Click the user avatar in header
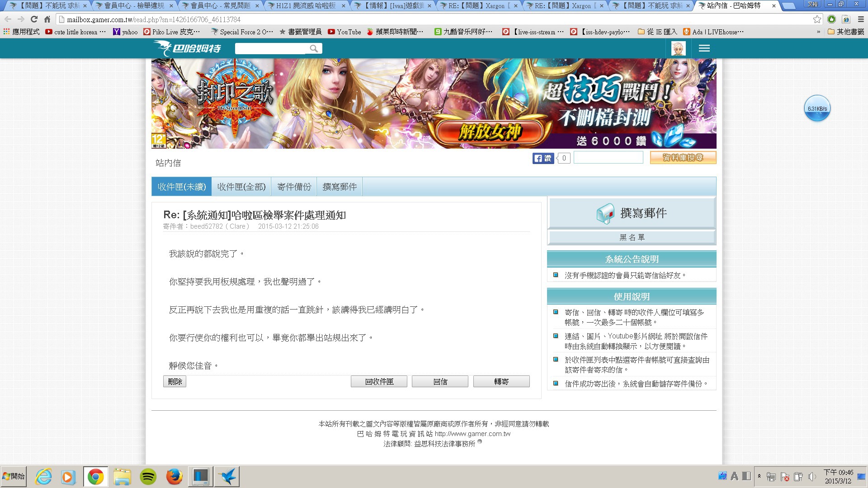 click(678, 48)
